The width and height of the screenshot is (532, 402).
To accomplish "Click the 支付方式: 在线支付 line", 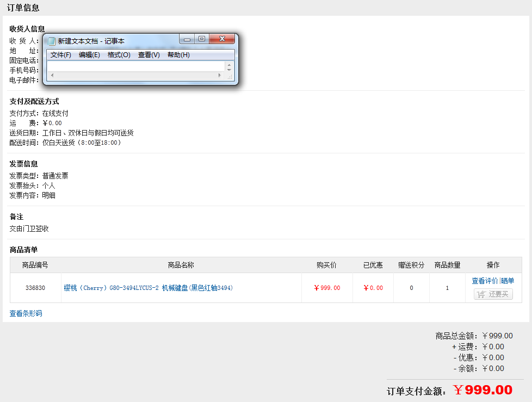I will 39,113.
